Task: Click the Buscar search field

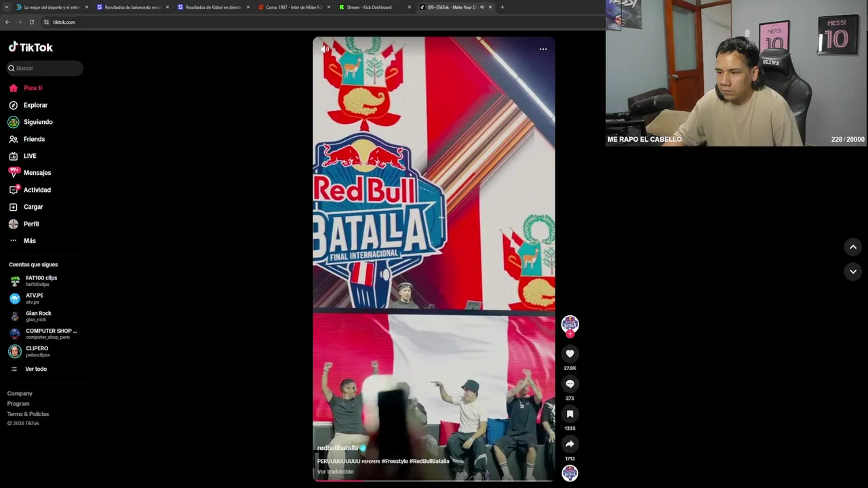Action: pyautogui.click(x=45, y=68)
